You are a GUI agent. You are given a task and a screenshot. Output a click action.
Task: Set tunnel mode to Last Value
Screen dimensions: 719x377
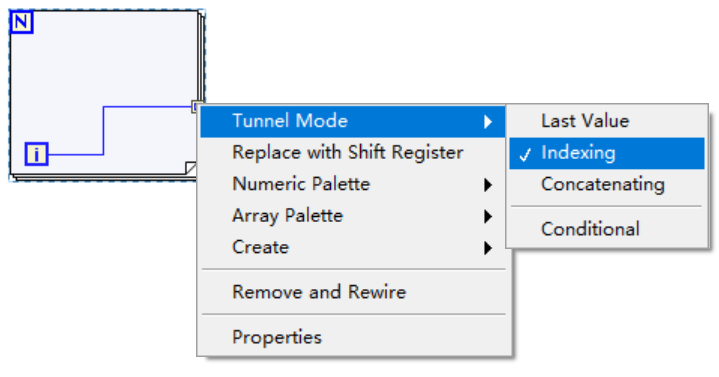click(x=607, y=121)
